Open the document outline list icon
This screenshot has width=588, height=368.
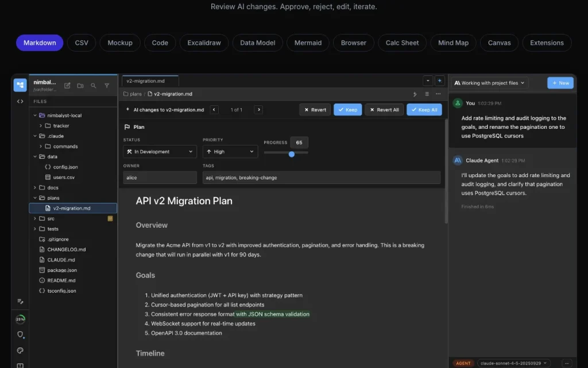pyautogui.click(x=427, y=94)
